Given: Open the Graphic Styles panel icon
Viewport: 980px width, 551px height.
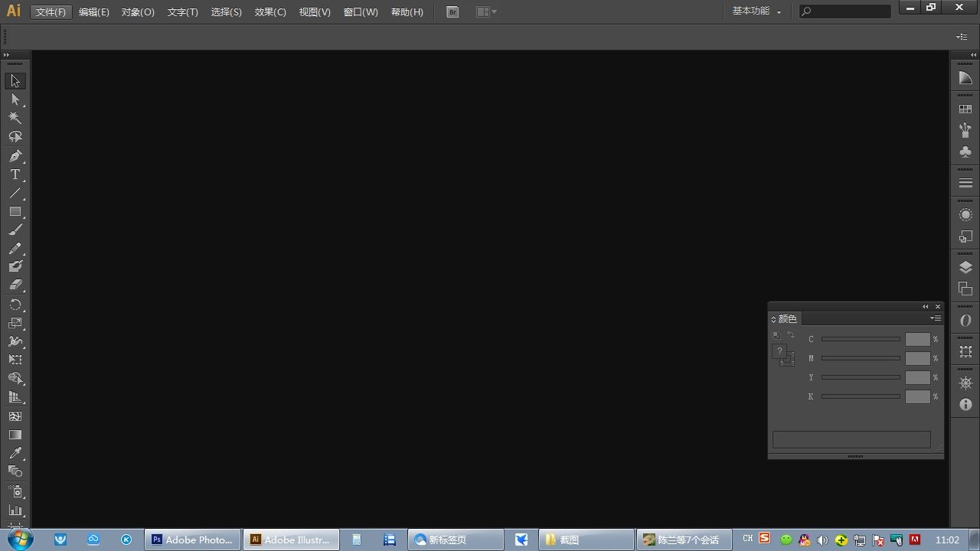Looking at the screenshot, I should point(965,236).
